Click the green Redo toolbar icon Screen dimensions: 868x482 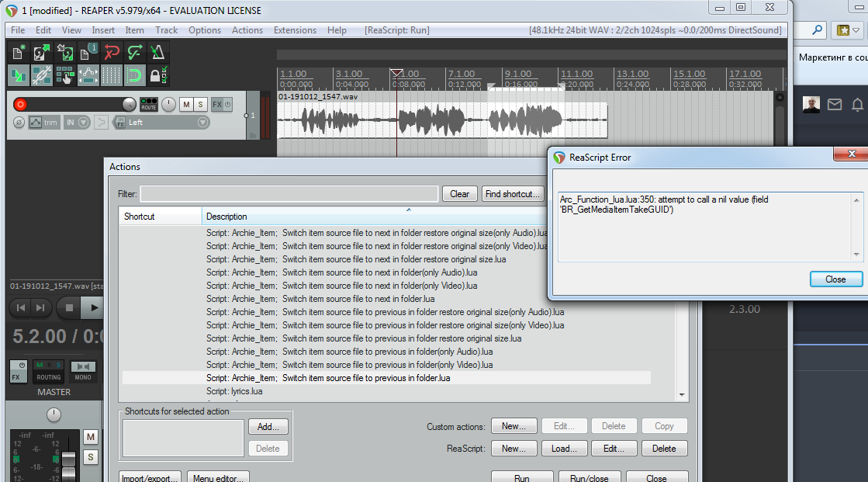pos(134,53)
